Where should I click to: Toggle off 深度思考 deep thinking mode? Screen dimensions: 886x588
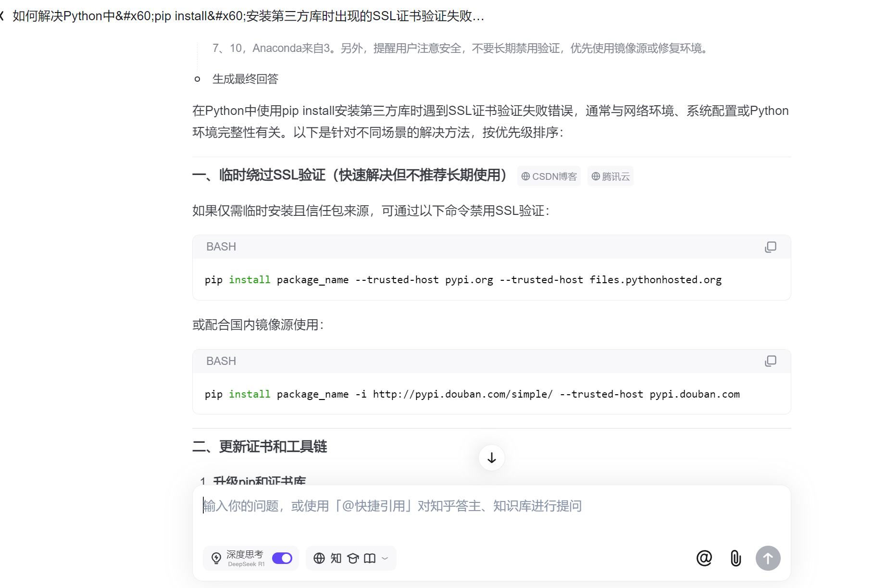(282, 558)
